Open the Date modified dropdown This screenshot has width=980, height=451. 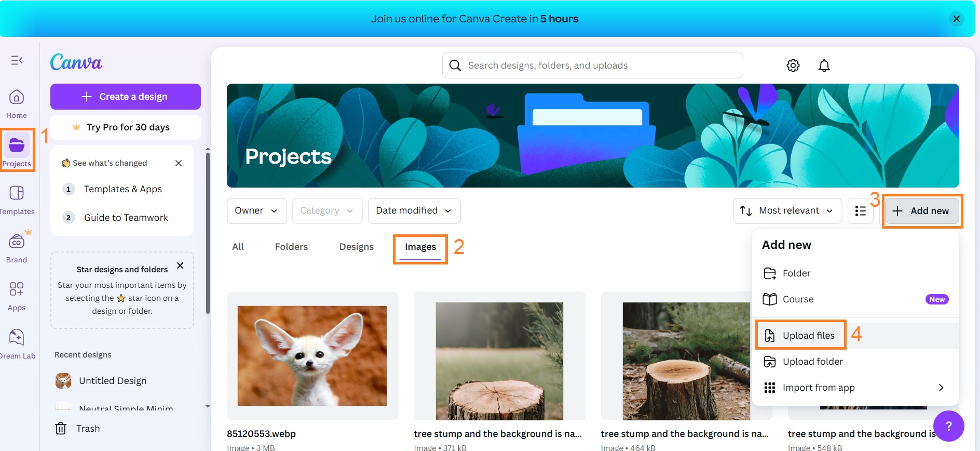tap(414, 211)
